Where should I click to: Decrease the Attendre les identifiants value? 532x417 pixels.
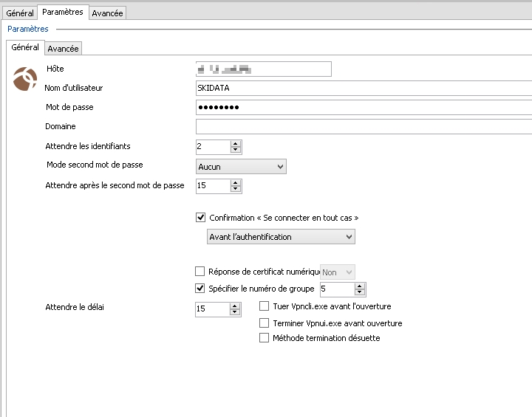(x=236, y=150)
